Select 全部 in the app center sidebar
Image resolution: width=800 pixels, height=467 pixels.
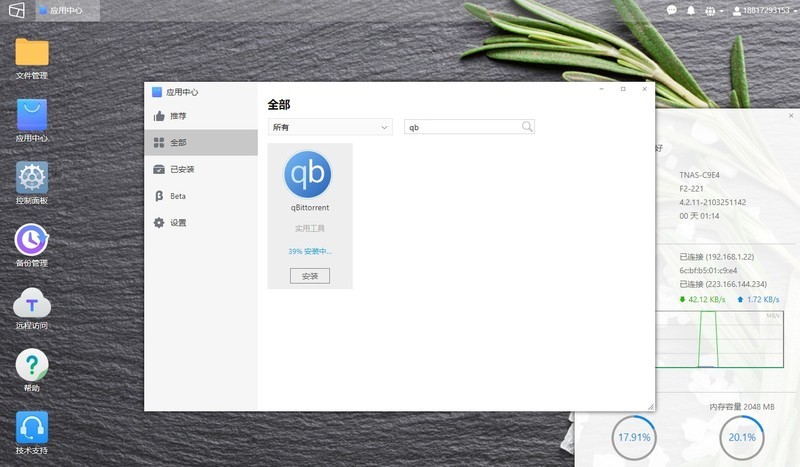(201, 142)
